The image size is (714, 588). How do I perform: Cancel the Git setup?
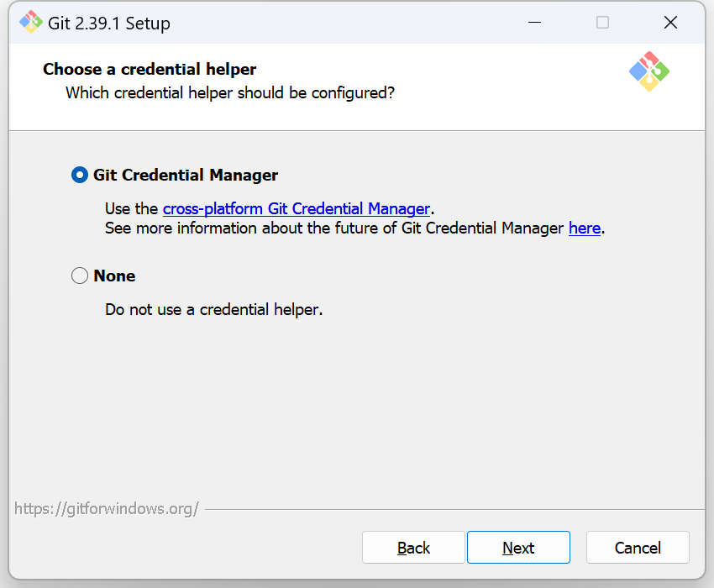(x=638, y=548)
